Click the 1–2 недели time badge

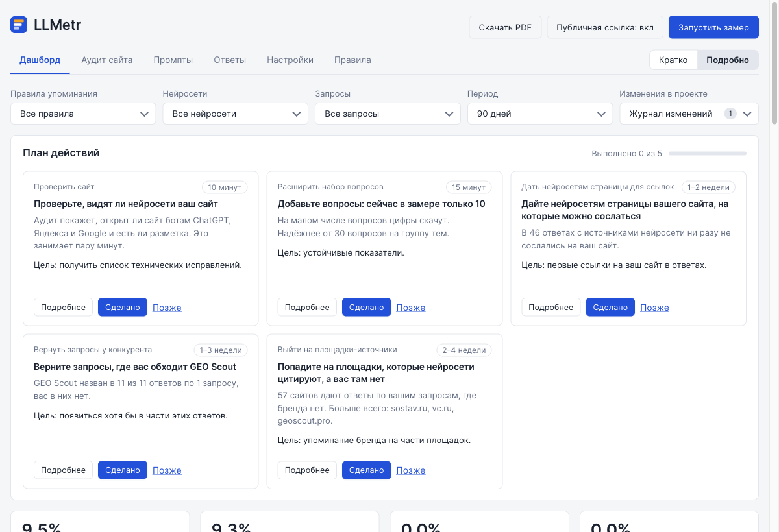708,187
